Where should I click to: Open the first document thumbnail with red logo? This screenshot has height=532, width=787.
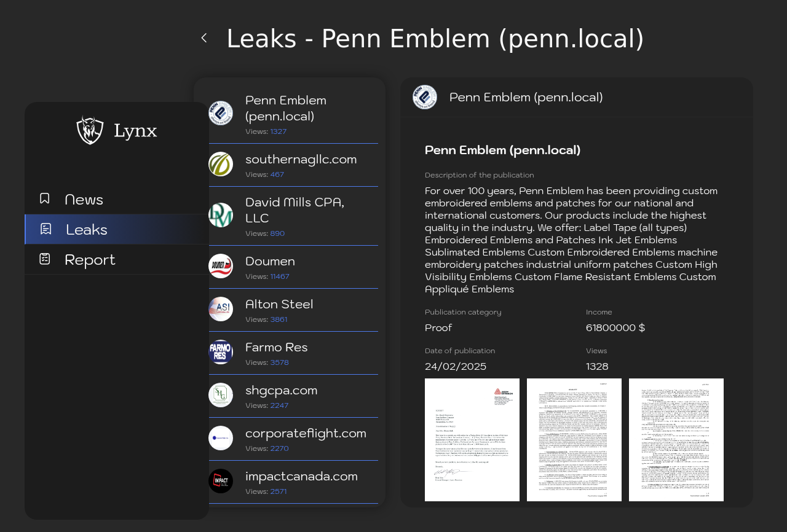472,440
